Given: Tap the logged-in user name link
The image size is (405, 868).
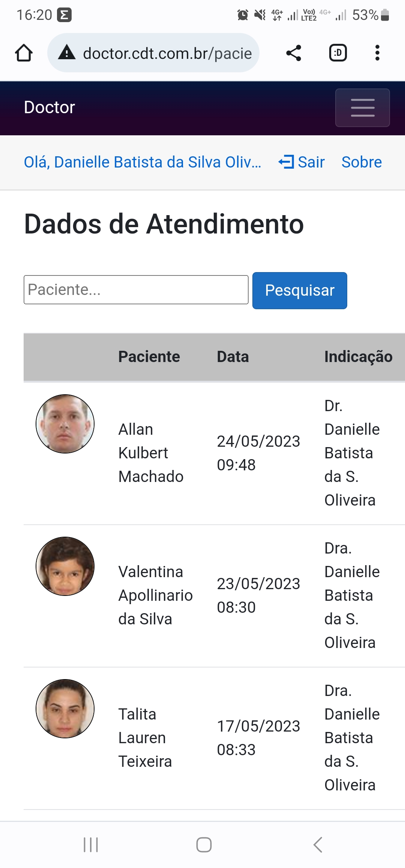Looking at the screenshot, I should pyautogui.click(x=142, y=162).
